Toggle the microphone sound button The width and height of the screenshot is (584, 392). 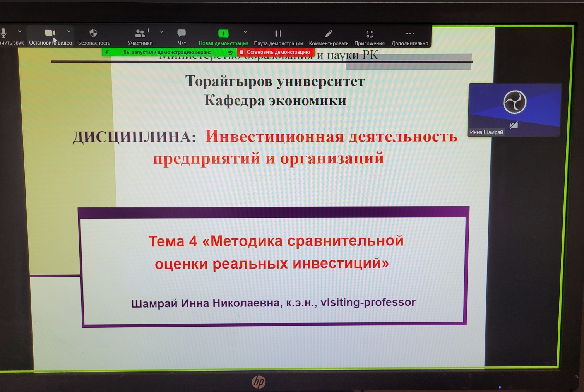(4, 33)
